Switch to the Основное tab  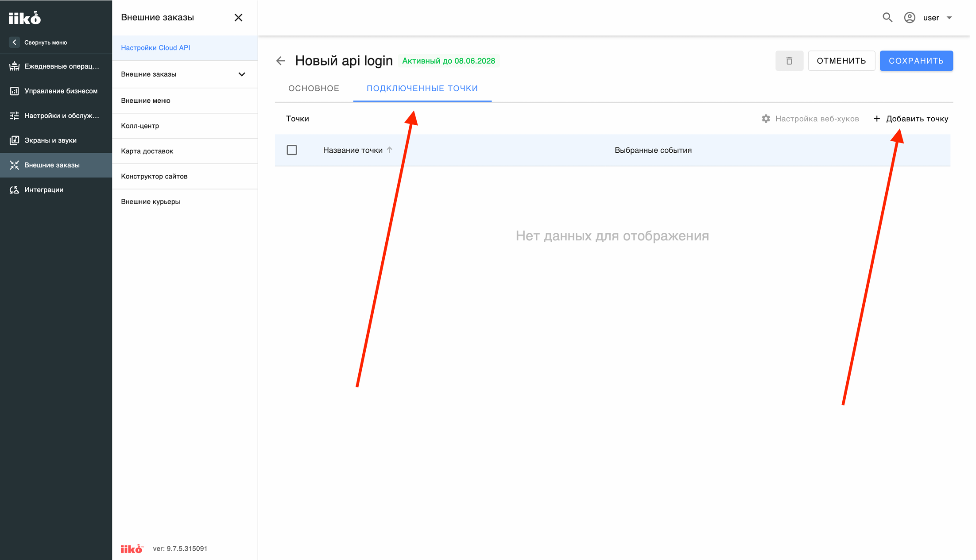point(314,89)
